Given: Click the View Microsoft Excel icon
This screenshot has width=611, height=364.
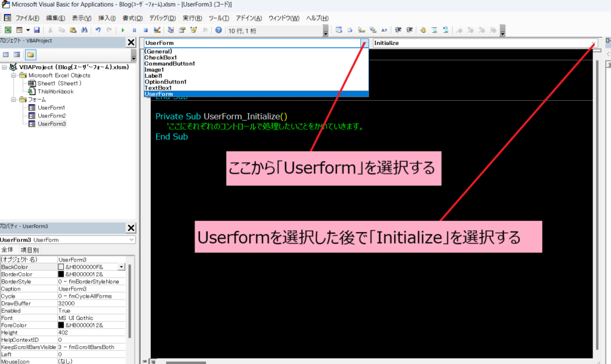Looking at the screenshot, I should click(x=8, y=29).
